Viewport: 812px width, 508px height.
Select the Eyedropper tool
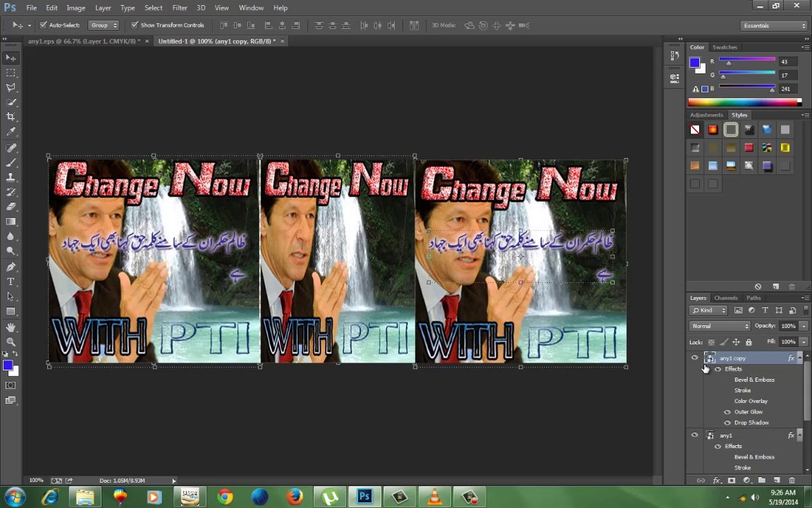click(x=11, y=131)
